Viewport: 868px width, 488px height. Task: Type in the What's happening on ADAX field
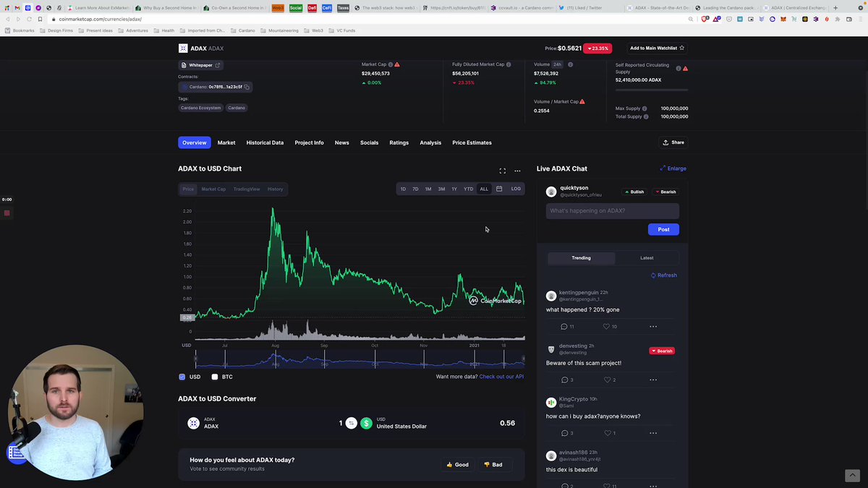pyautogui.click(x=613, y=210)
